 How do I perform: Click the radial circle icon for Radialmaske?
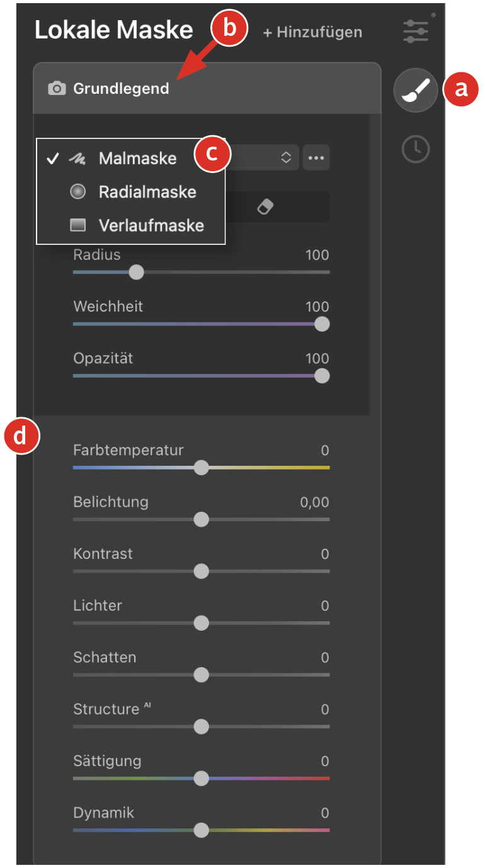[77, 192]
